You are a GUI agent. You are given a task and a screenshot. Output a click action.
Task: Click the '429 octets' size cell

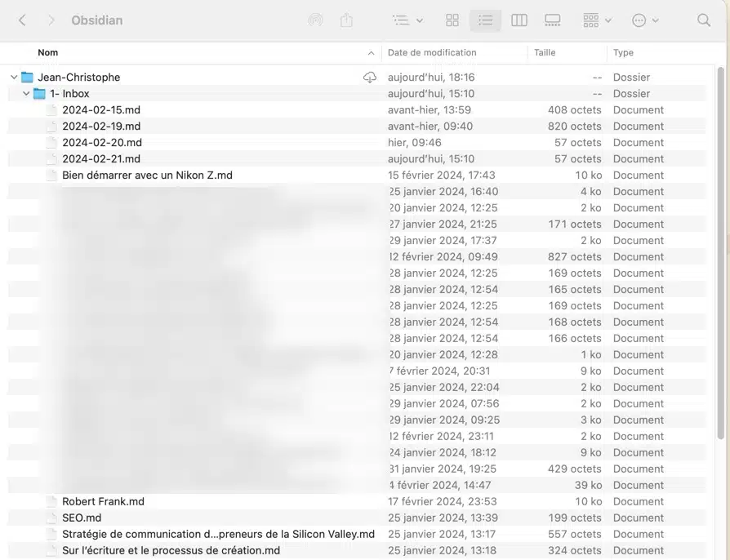(575, 469)
